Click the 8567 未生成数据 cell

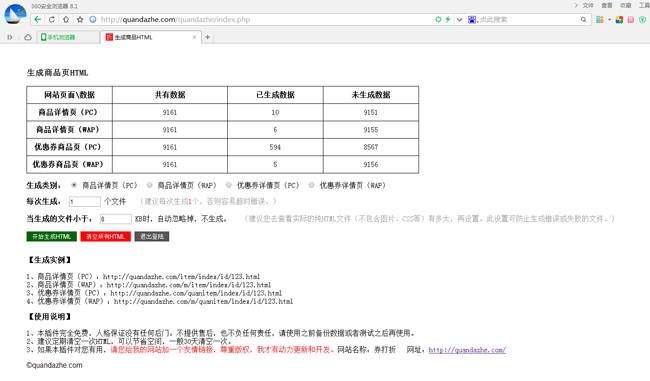(x=371, y=147)
